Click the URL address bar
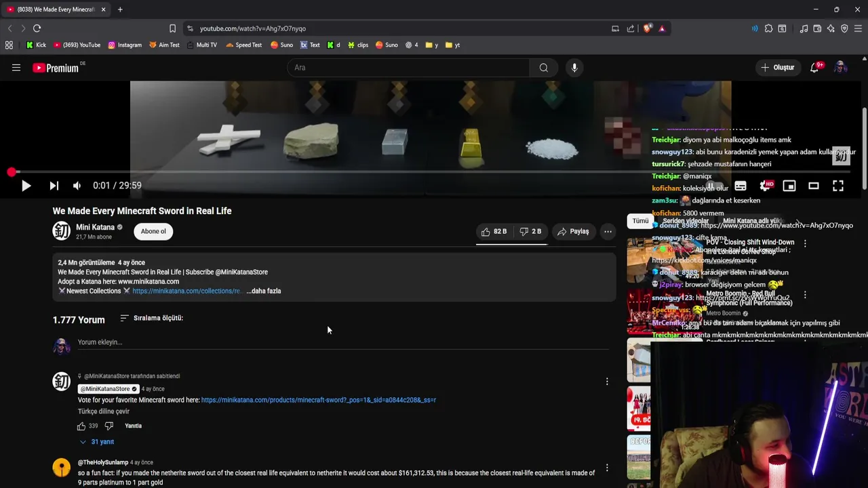868x488 pixels. tap(400, 28)
